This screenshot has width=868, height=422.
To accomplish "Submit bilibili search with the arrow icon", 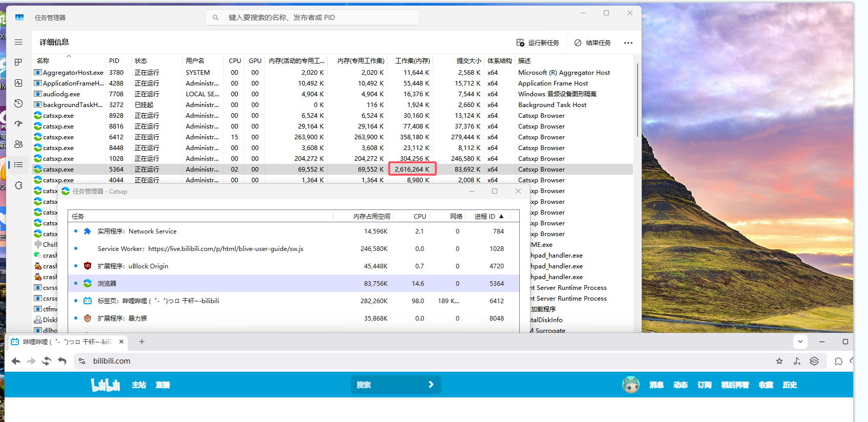I will [431, 385].
